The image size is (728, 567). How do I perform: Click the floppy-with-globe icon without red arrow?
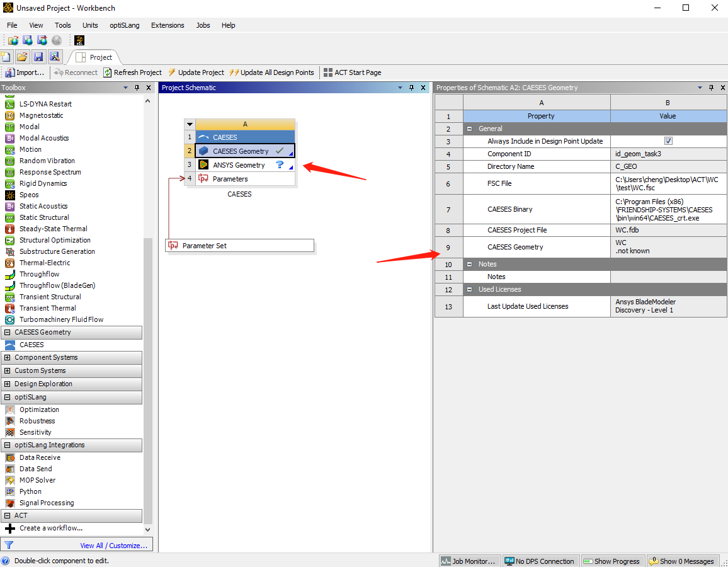(x=27, y=40)
